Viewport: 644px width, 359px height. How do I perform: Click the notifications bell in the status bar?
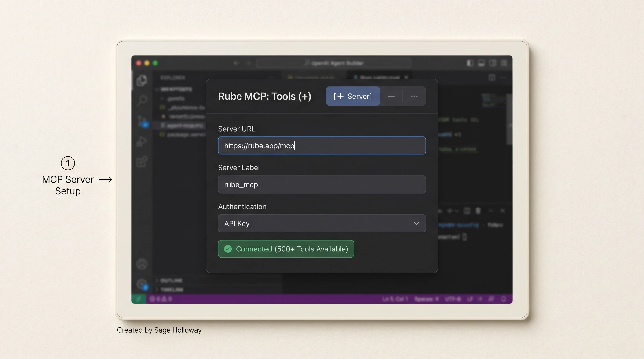(504, 299)
